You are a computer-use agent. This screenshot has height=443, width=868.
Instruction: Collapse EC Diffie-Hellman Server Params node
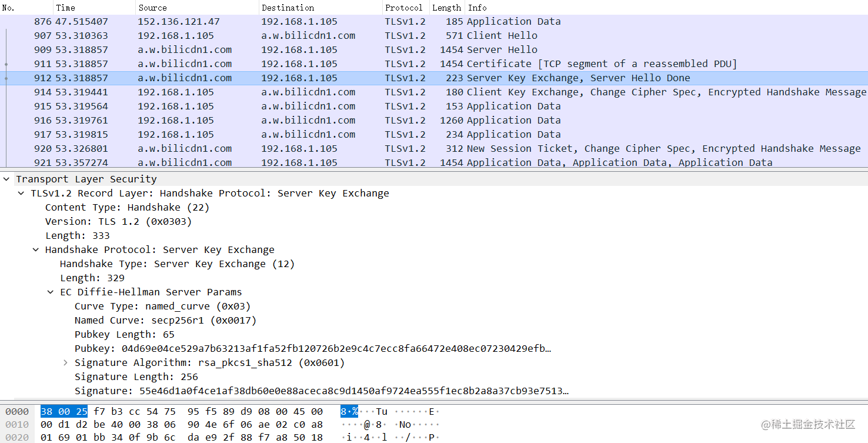pyautogui.click(x=51, y=292)
